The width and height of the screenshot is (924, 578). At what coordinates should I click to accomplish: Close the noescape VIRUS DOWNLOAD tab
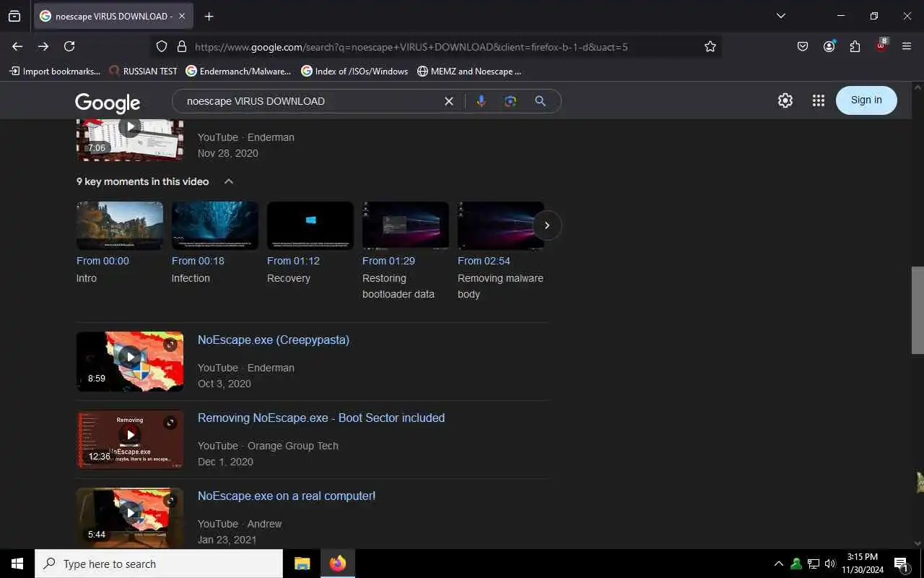[183, 16]
